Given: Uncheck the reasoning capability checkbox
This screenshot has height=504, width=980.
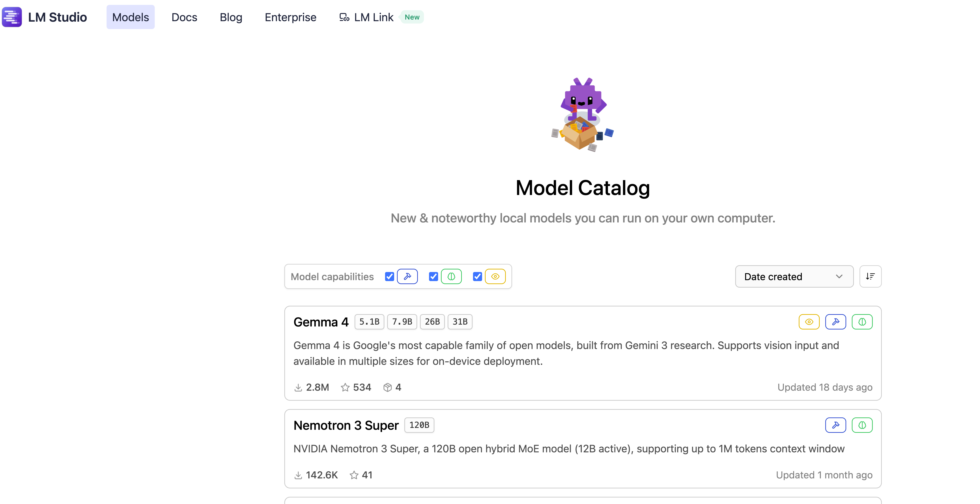Looking at the screenshot, I should (x=434, y=276).
